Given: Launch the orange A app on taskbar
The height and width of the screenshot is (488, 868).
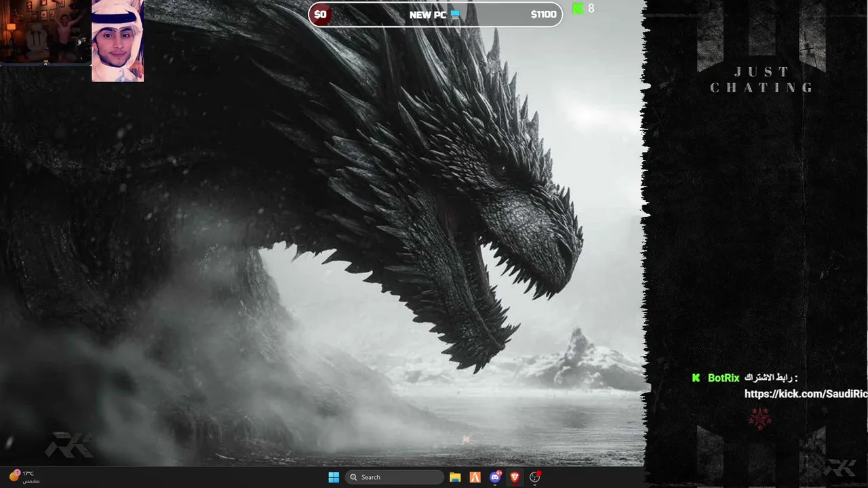Looking at the screenshot, I should pyautogui.click(x=475, y=477).
